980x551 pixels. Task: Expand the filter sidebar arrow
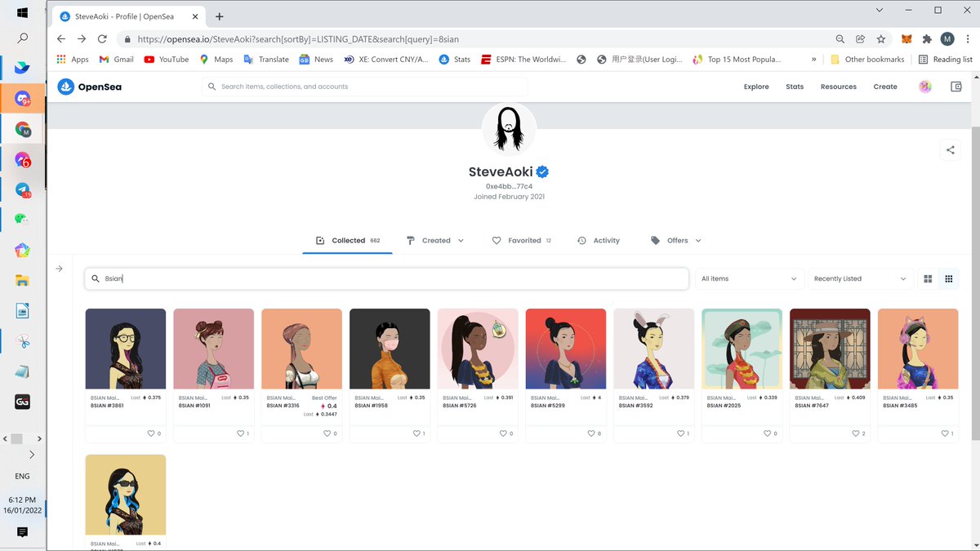click(x=59, y=269)
